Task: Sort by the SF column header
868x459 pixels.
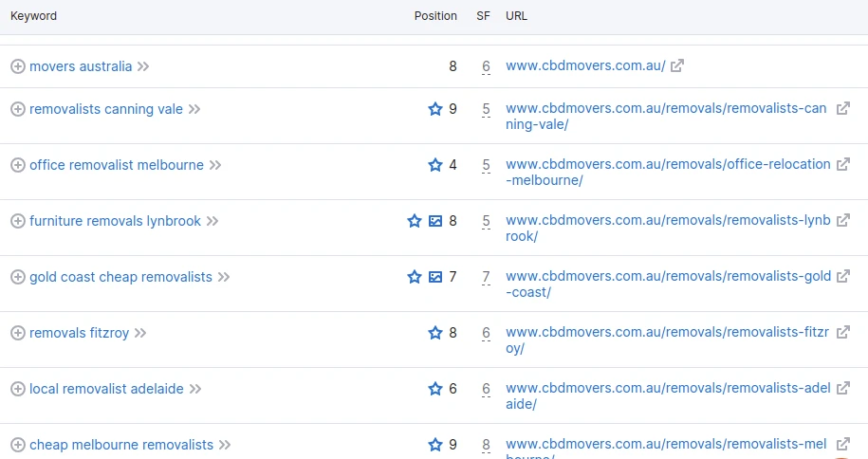Action: coord(483,16)
